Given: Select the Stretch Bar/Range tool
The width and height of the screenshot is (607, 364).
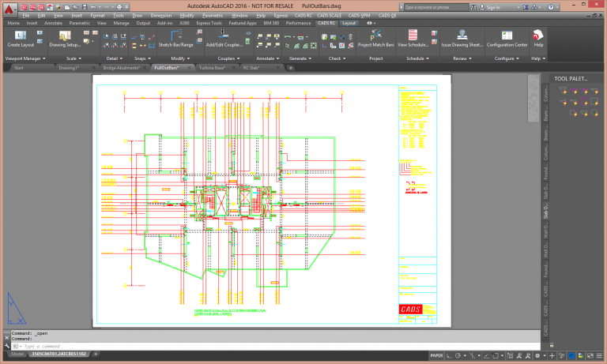Looking at the screenshot, I should click(x=175, y=36).
